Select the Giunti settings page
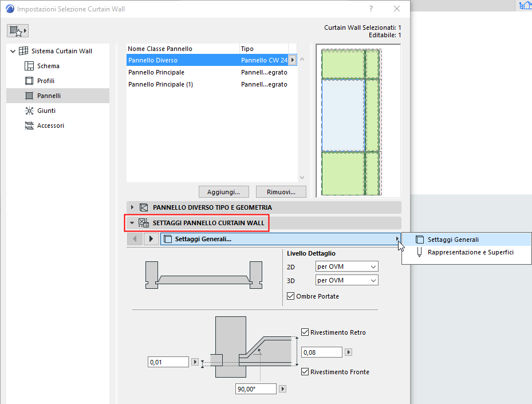532x404 pixels. 40,111
